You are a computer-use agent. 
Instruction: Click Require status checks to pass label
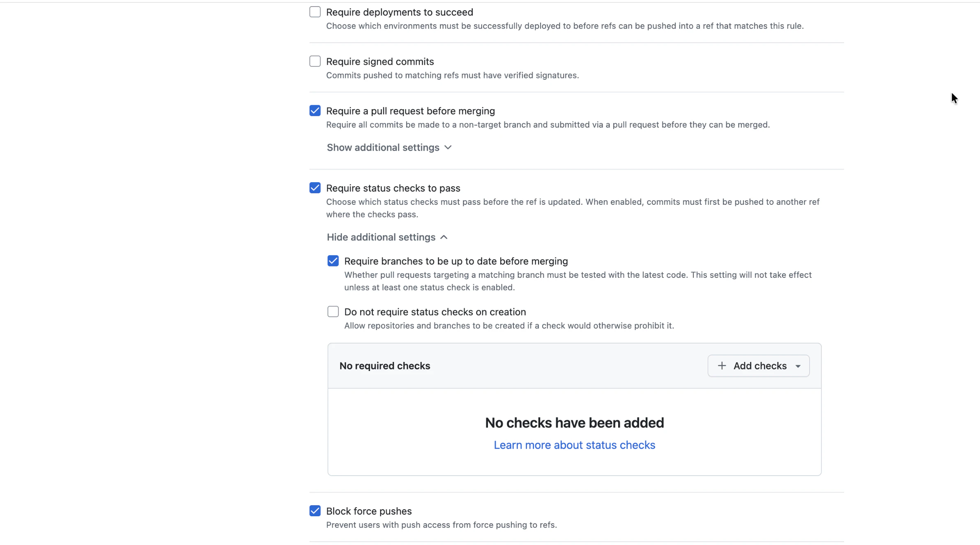tap(393, 188)
